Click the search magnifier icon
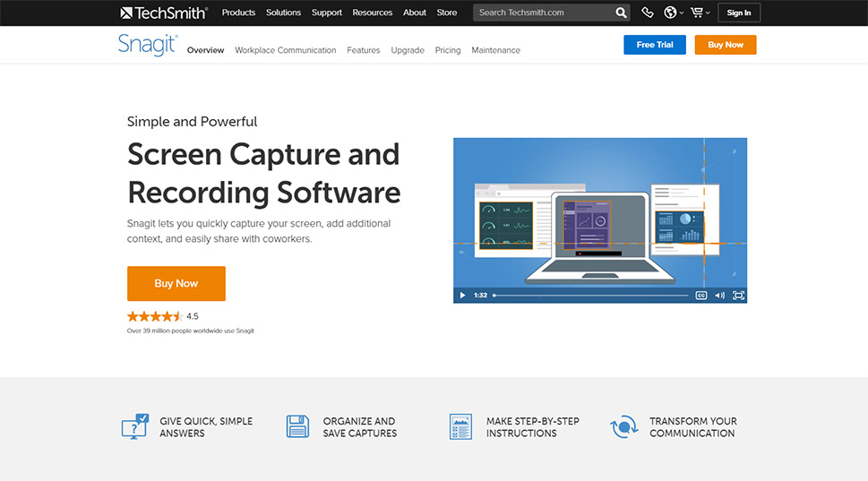Image resolution: width=868 pixels, height=481 pixels. [x=621, y=13]
